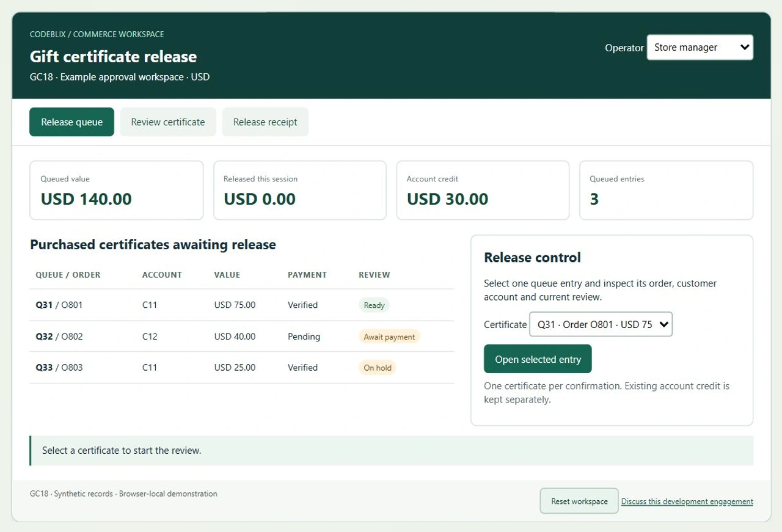Go to the Release receipt tab
This screenshot has width=782, height=532.
click(x=265, y=122)
